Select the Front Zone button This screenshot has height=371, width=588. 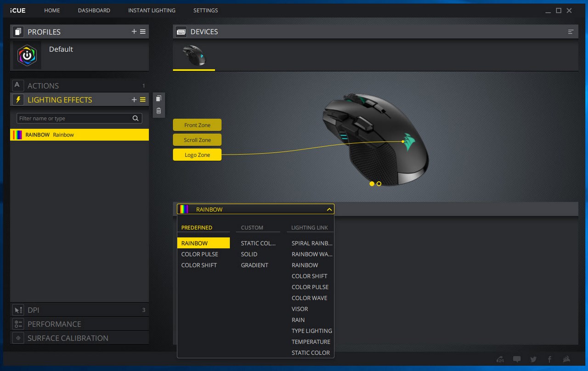point(197,125)
